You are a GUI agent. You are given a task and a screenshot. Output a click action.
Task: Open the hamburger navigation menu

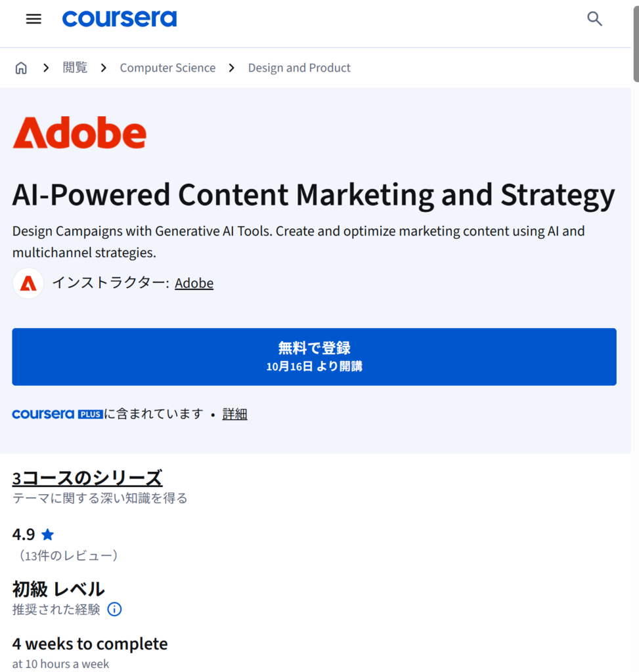33,19
